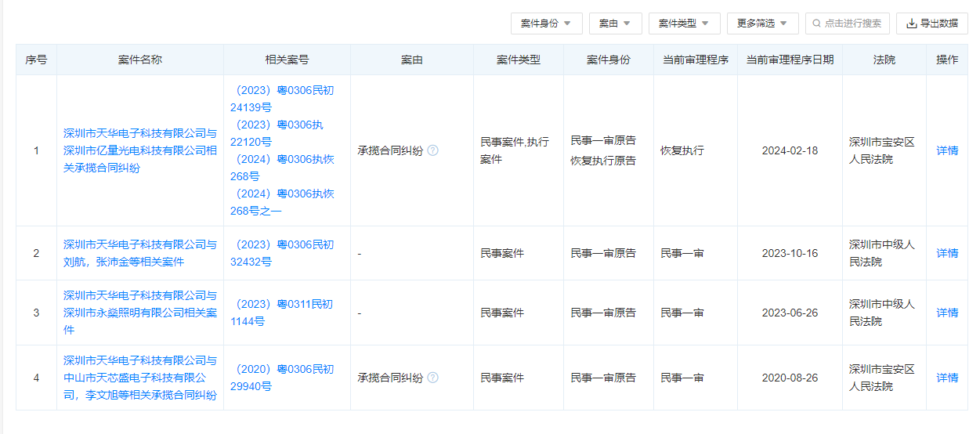
Task: Open the 案件类型 filter dropdown
Action: [x=684, y=24]
